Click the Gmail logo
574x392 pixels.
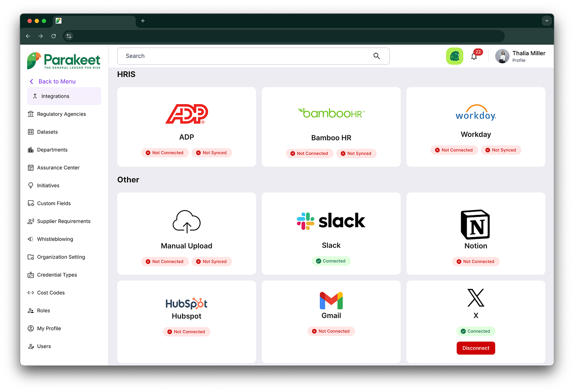point(331,301)
